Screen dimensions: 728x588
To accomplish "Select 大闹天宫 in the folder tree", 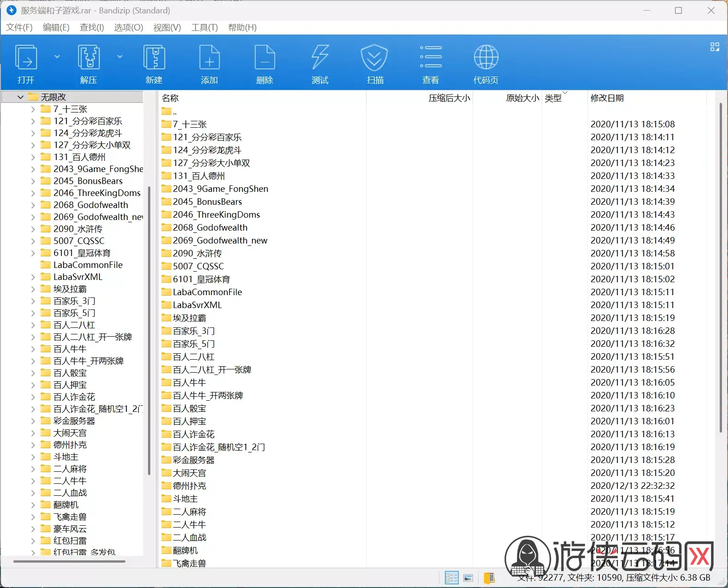I will [x=70, y=433].
